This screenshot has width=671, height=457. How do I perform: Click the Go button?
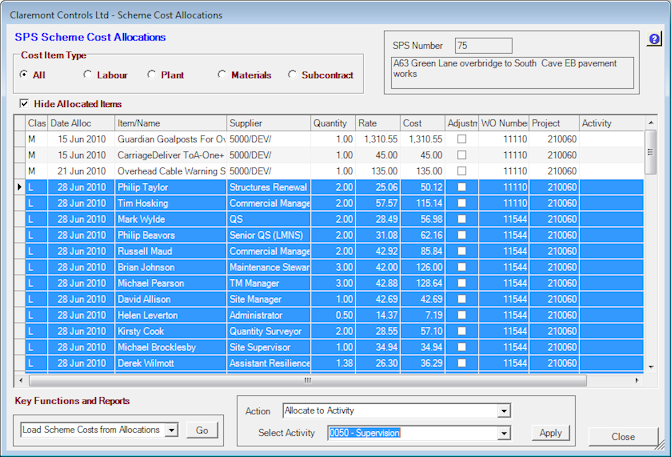pyautogui.click(x=202, y=430)
